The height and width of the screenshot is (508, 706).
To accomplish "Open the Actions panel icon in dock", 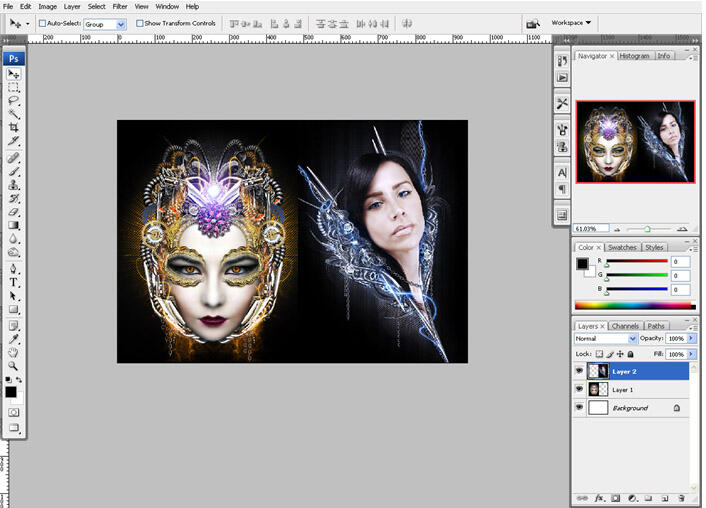I will [x=562, y=77].
